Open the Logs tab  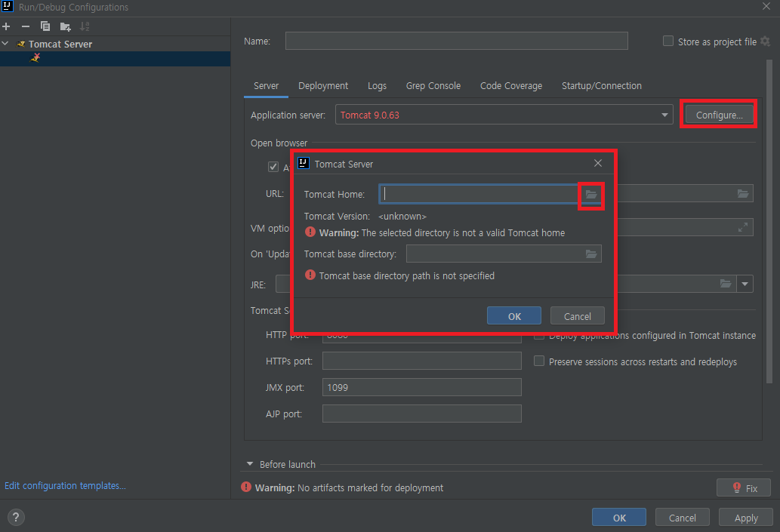click(x=377, y=85)
